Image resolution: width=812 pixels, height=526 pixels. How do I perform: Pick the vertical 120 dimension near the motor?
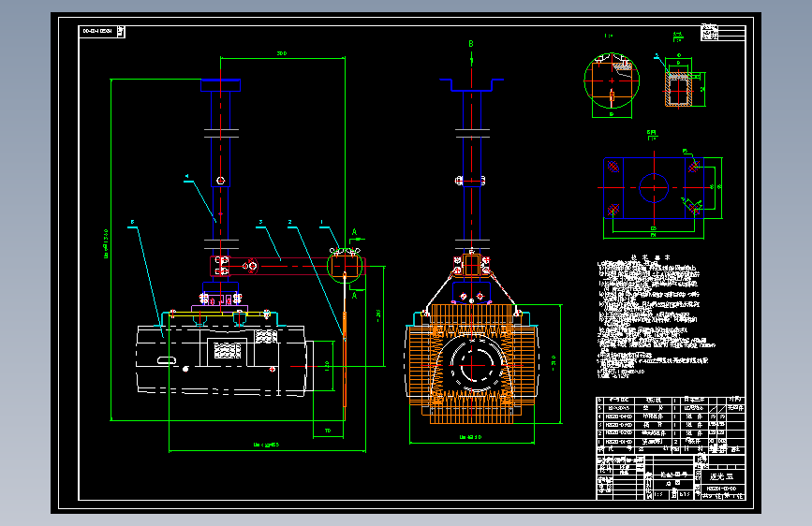click(327, 366)
